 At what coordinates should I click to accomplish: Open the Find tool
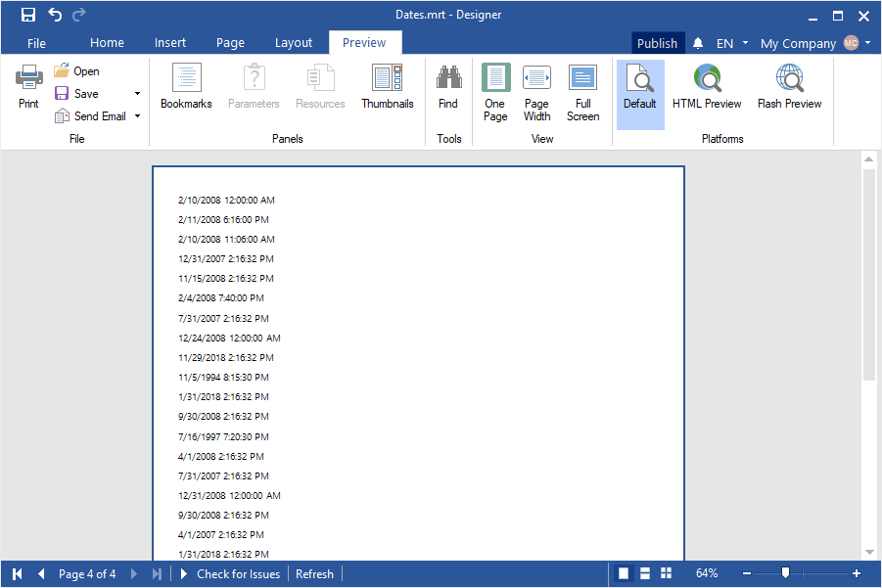[x=448, y=86]
